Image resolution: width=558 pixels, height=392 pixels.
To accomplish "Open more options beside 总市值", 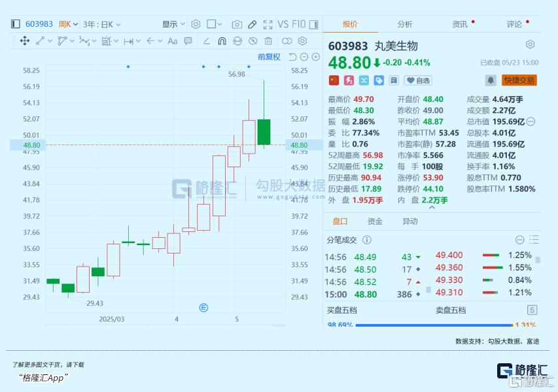I will [x=531, y=122].
